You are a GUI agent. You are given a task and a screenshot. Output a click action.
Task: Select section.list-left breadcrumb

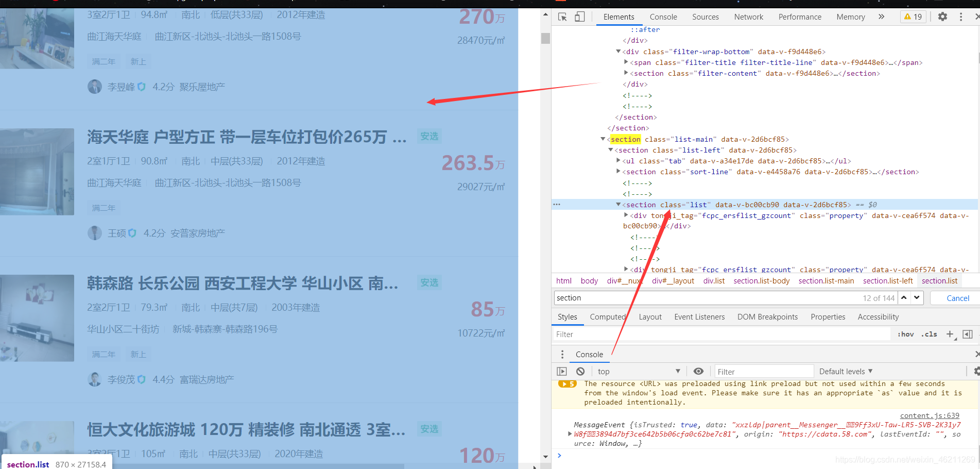click(888, 281)
